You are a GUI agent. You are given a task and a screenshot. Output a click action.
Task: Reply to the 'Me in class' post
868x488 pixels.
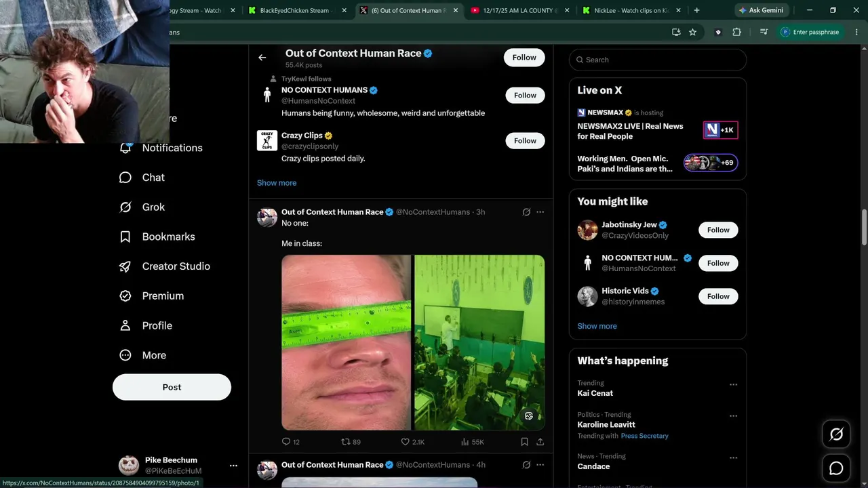[x=290, y=442]
